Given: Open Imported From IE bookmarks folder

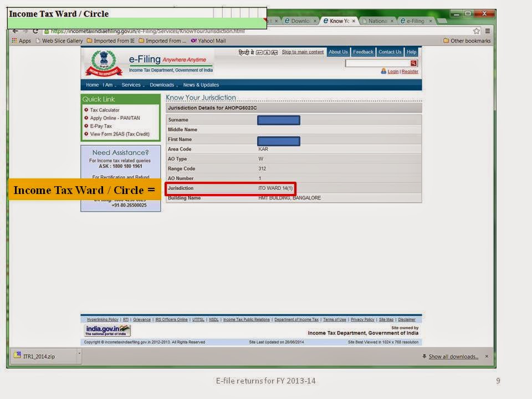Looking at the screenshot, I should [x=111, y=40].
